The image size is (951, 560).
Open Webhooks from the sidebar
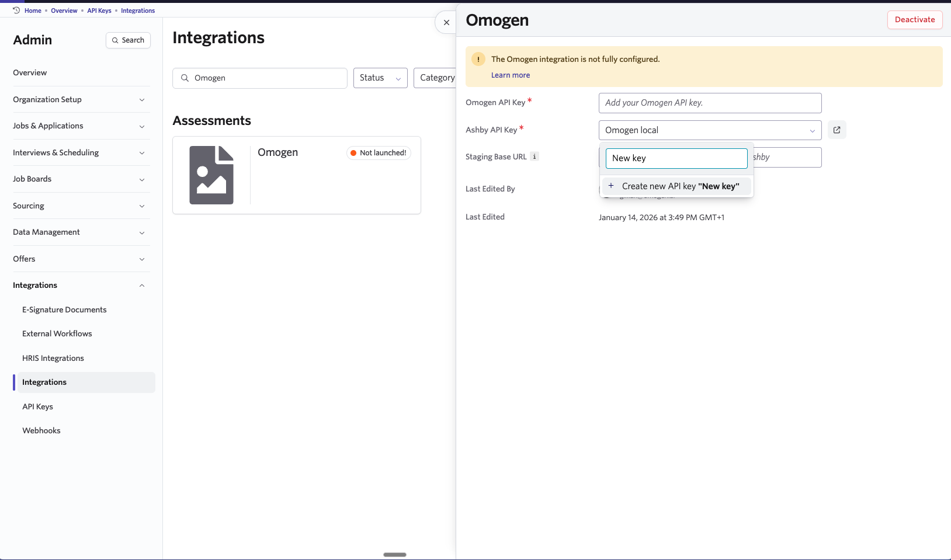[41, 430]
